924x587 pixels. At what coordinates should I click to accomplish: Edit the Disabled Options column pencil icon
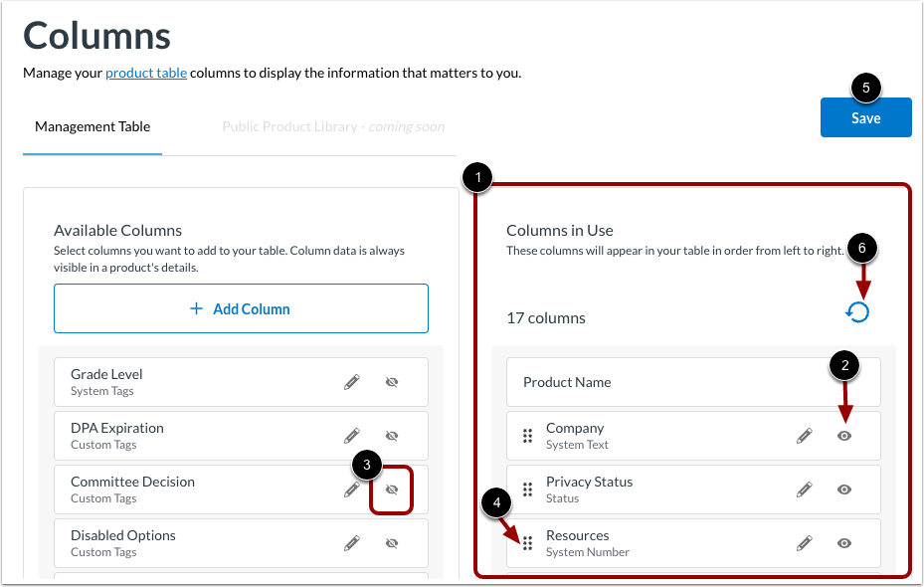coord(352,543)
